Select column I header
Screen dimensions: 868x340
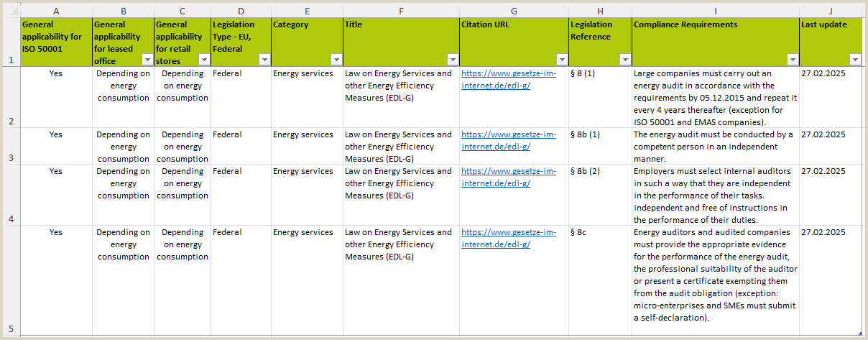pos(716,11)
